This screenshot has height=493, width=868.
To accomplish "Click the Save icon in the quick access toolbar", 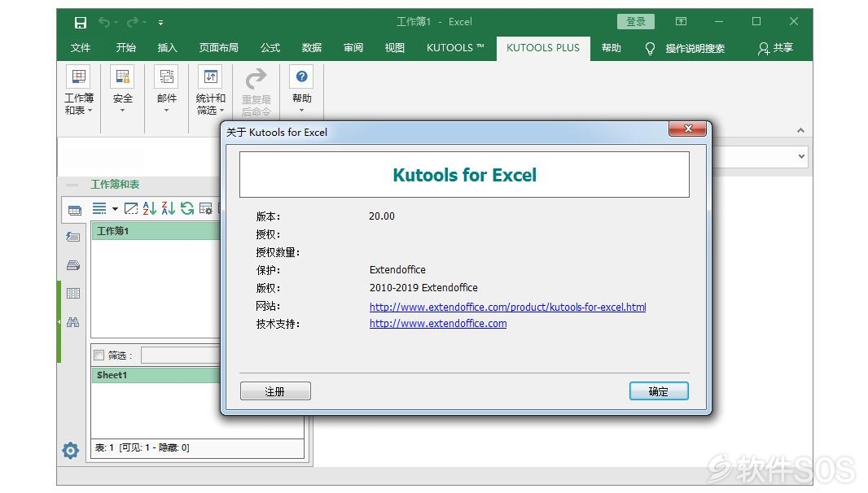I will coord(81,22).
